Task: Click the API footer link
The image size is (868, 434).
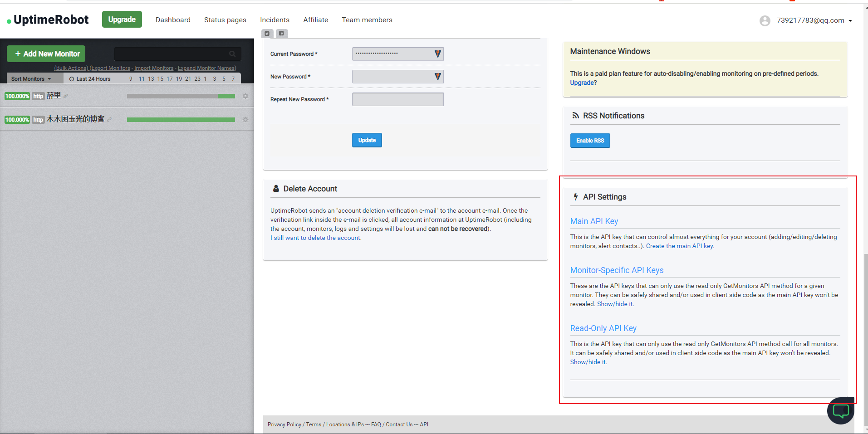Action: point(424,424)
